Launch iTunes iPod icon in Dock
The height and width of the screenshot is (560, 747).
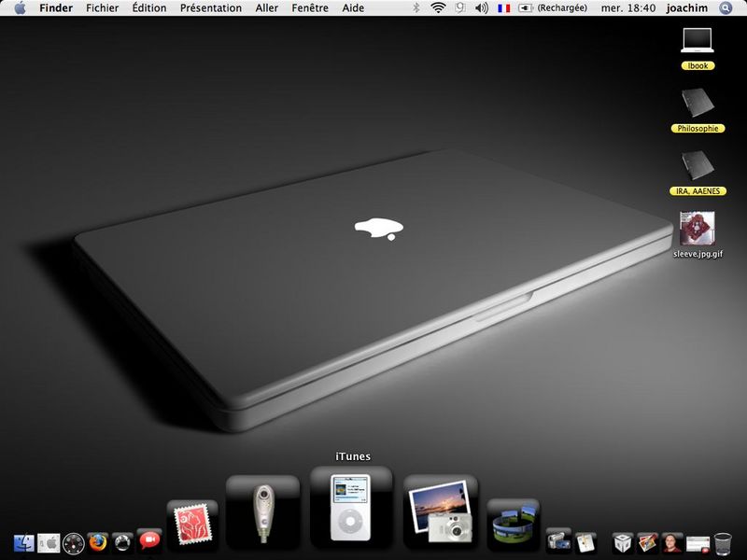[351, 508]
